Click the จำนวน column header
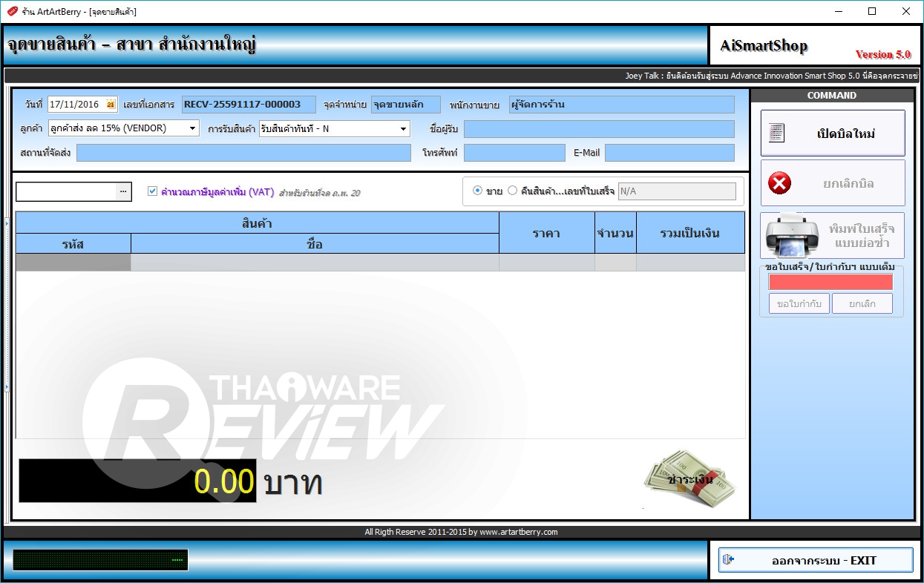The image size is (924, 583). coord(615,233)
